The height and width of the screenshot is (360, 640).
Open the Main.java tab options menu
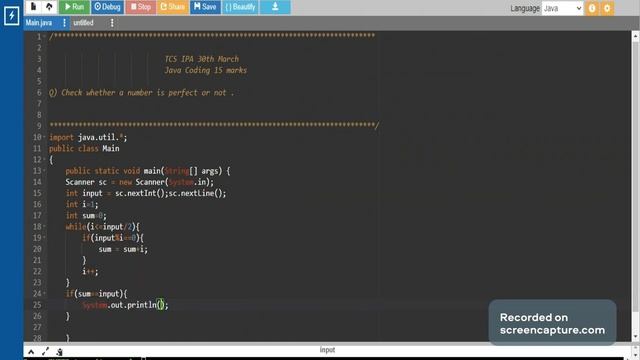(x=64, y=23)
